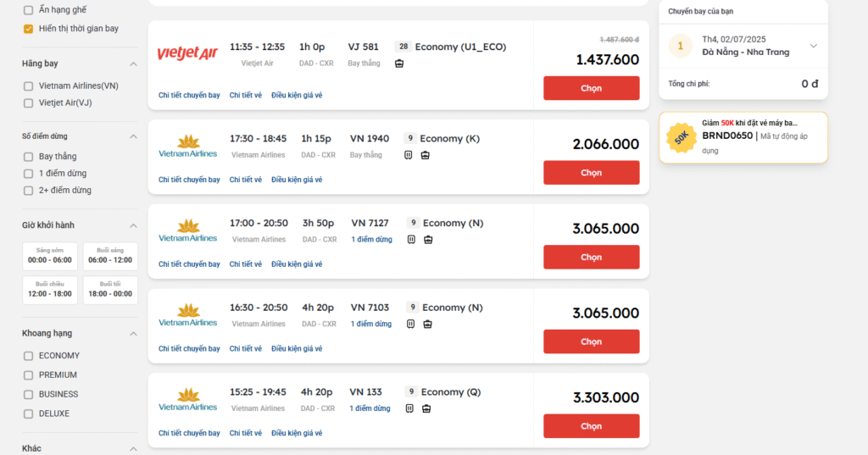
Task: Open "Chi tiết chuyến bay" for flight VJ 581
Action: 189,96
